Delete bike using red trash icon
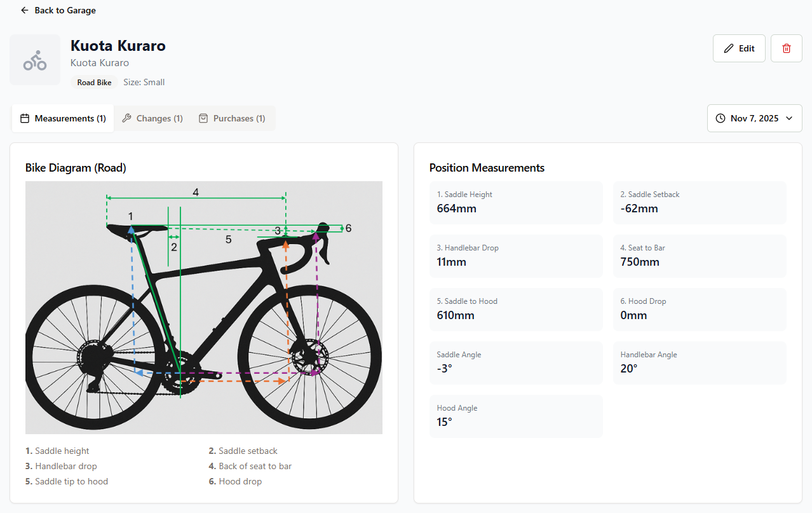Screen dimensions: 812x513 [x=787, y=48]
